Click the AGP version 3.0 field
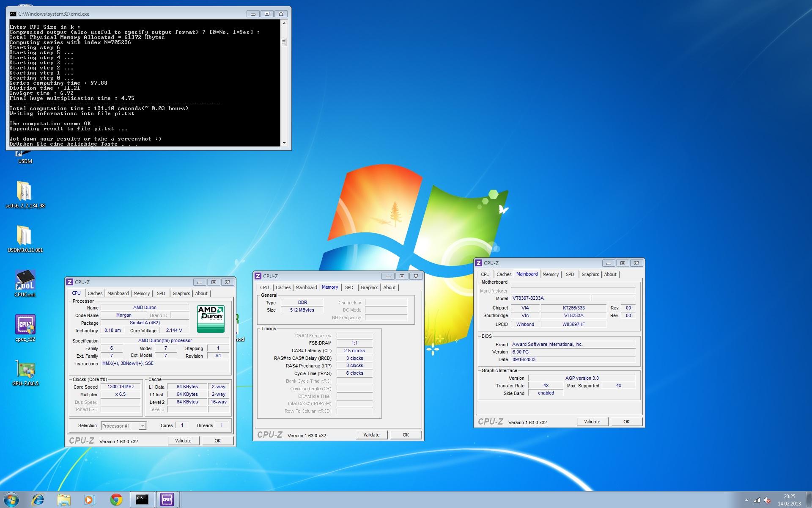Screen dimensions: 812x508 (x=582, y=378)
